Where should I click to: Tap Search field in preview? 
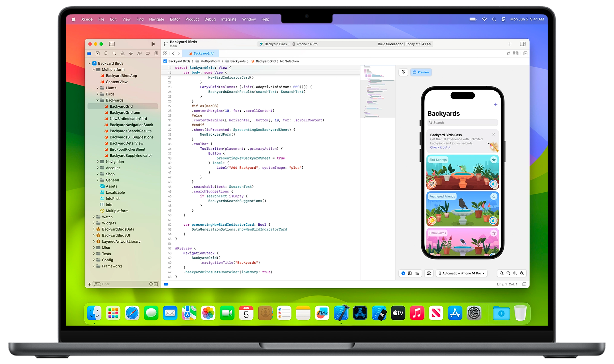463,123
